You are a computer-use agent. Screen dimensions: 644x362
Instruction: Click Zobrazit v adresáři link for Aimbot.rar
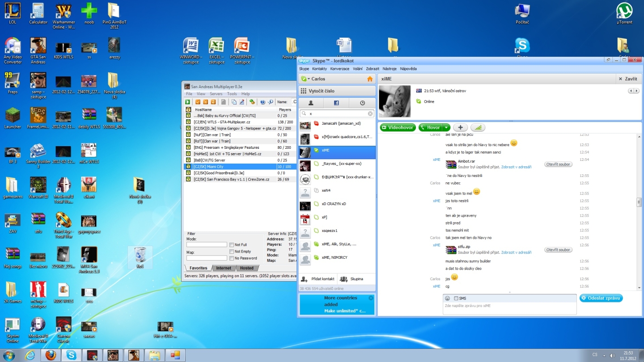coord(516,167)
